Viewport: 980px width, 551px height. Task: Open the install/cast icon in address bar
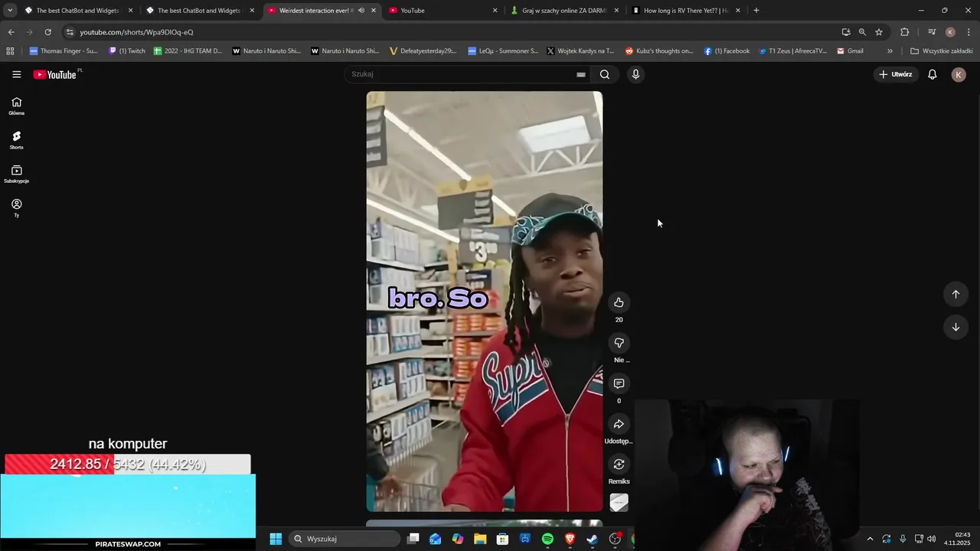click(846, 32)
